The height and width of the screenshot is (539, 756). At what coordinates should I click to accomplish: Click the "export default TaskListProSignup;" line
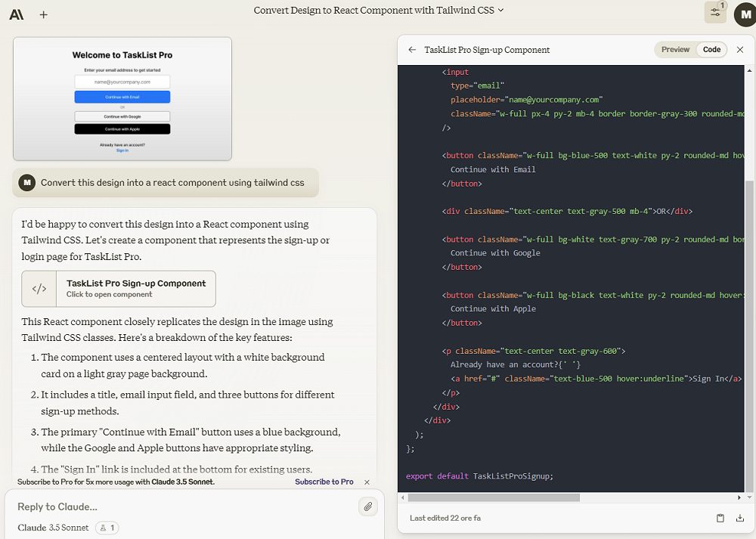coord(480,476)
